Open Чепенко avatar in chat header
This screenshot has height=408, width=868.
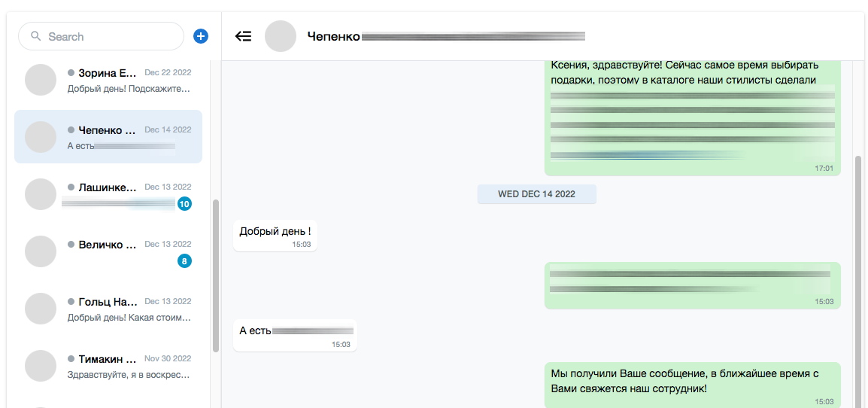[281, 36]
